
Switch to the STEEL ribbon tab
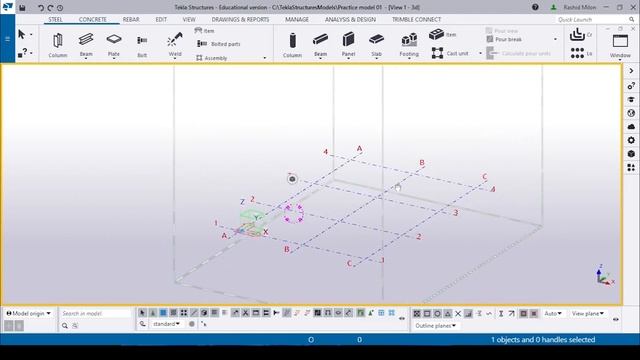(56, 20)
